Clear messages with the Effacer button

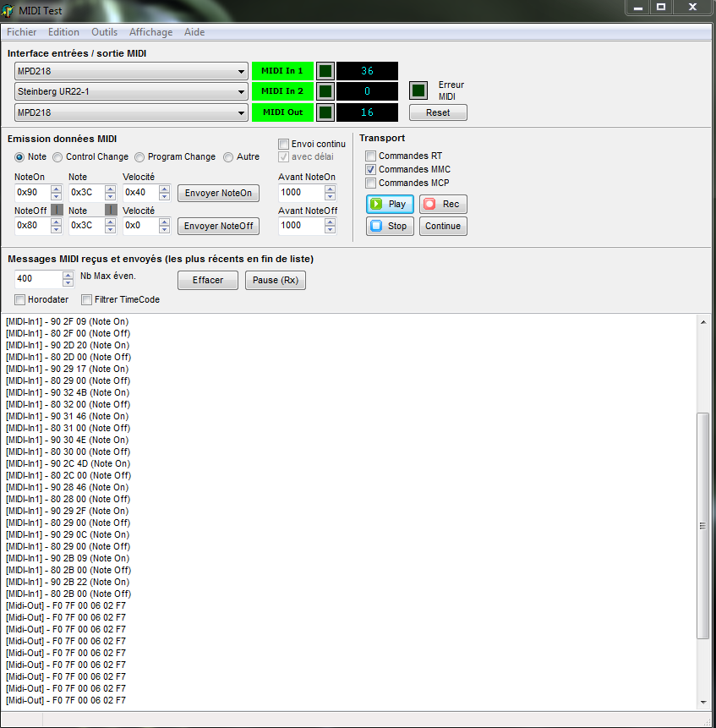[208, 281]
